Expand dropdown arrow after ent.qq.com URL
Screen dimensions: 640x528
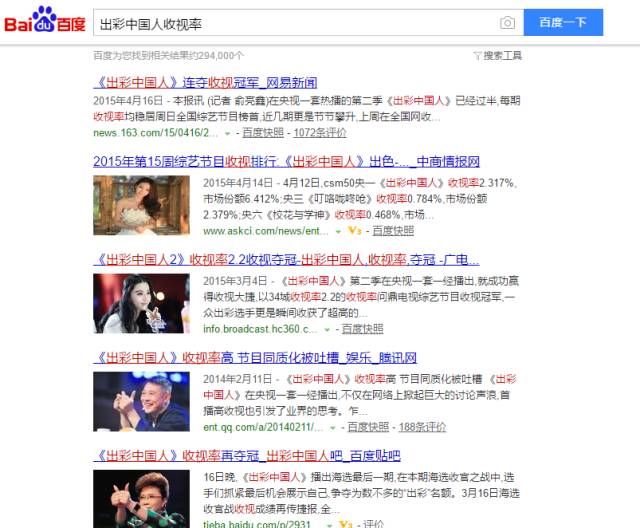pos(333,428)
